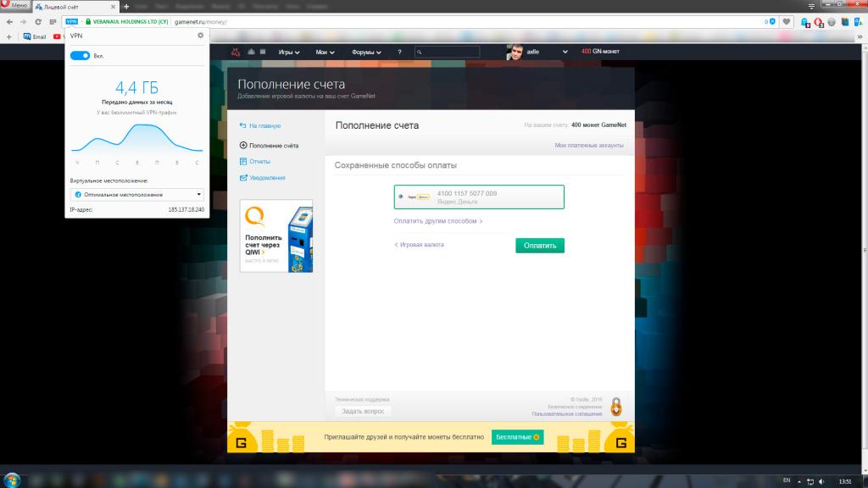The height and width of the screenshot is (488, 868).
Task: Click the blue ad-blocker shield icon
Action: [x=772, y=21]
